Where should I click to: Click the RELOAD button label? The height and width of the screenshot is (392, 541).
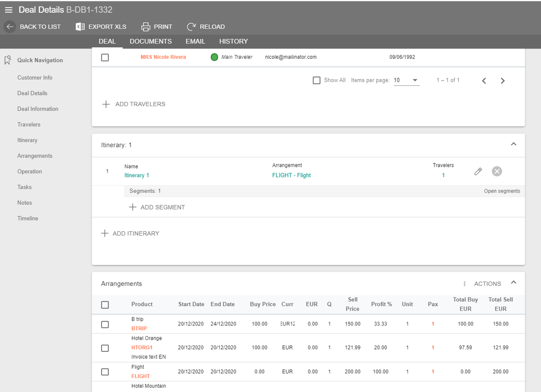(x=212, y=27)
